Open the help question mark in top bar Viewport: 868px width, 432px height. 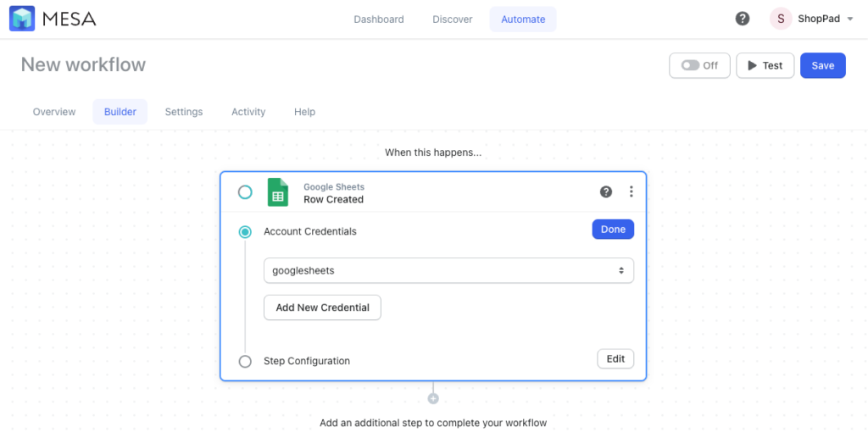click(743, 19)
